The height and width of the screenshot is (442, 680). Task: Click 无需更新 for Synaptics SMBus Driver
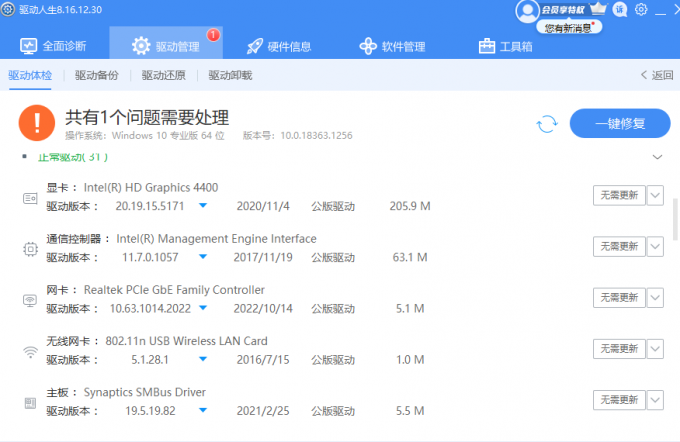619,400
